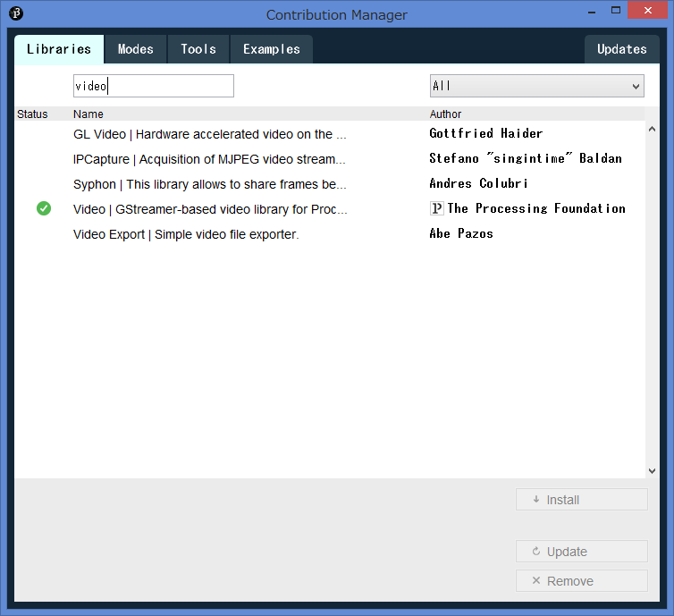The image size is (674, 616).
Task: Click the Status column header
Action: pyautogui.click(x=32, y=114)
